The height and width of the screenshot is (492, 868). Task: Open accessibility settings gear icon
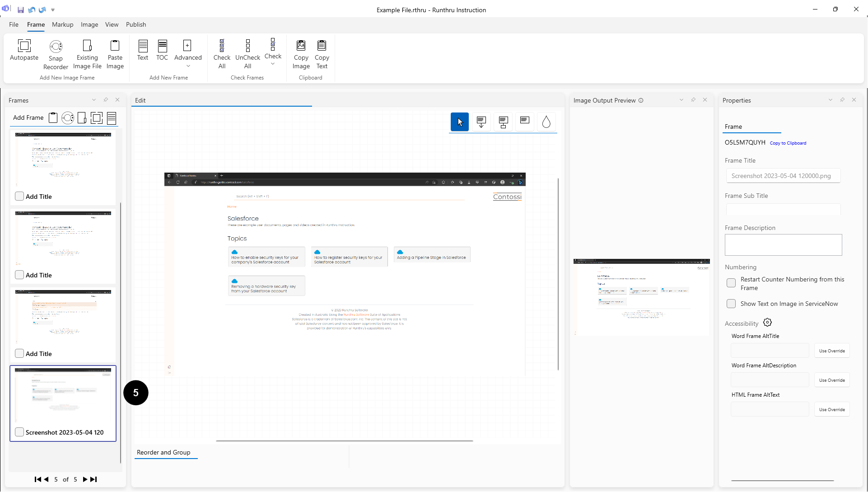[767, 323]
